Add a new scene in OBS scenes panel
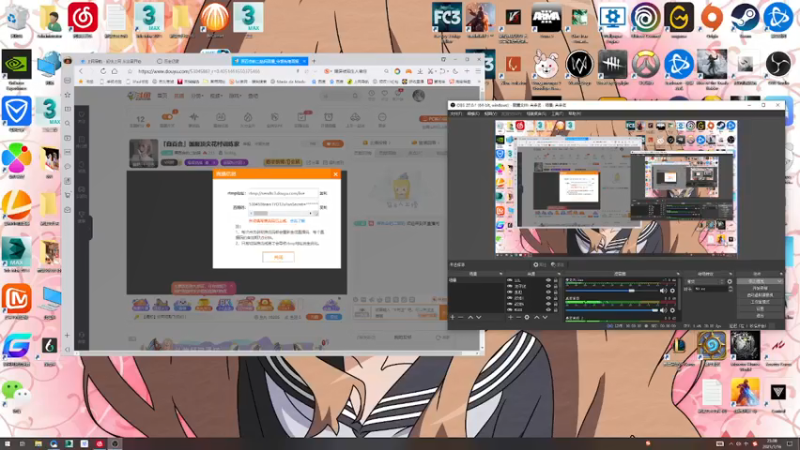800x450 pixels. pyautogui.click(x=453, y=317)
